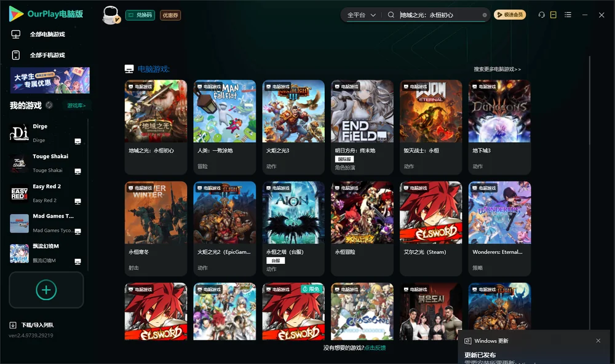The width and height of the screenshot is (615, 364).
Task: Click the 电脑游戏 section monitor icon
Action: point(129,69)
